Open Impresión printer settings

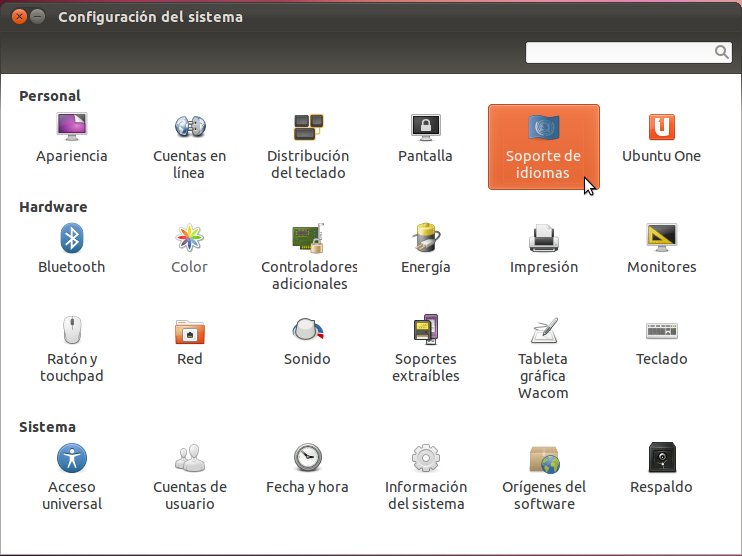coord(544,248)
